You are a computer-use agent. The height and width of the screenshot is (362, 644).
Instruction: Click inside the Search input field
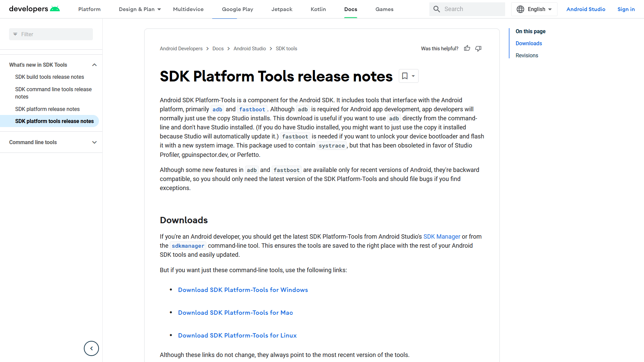tap(470, 9)
